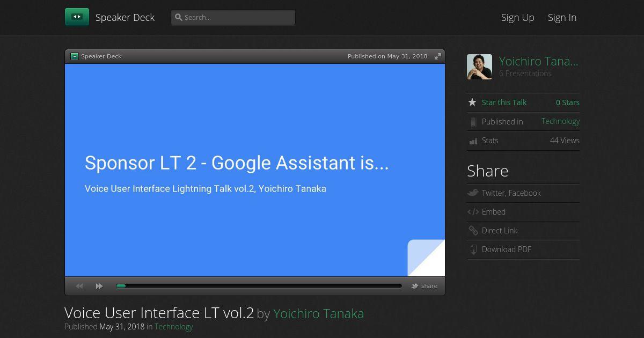The width and height of the screenshot is (644, 338).
Task: Toggle fullscreen with the expand arrows icon
Action: coord(438,56)
